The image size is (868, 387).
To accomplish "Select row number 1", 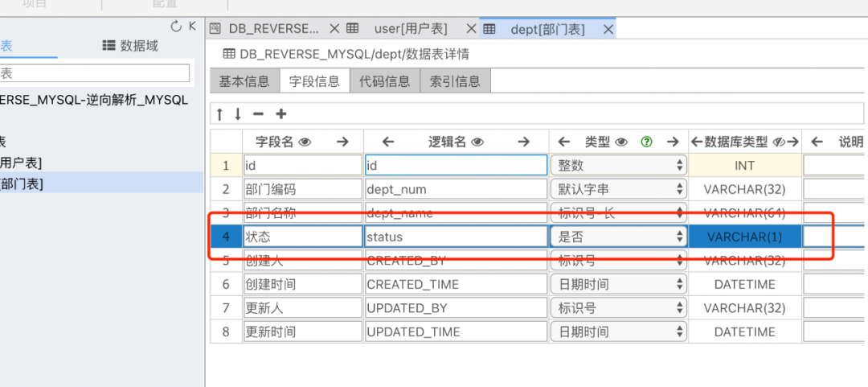I will pos(226,165).
